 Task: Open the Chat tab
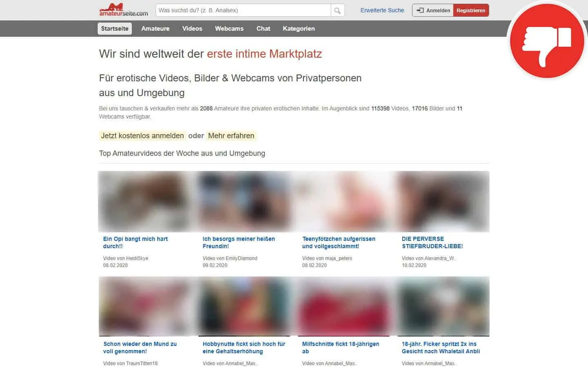(263, 29)
